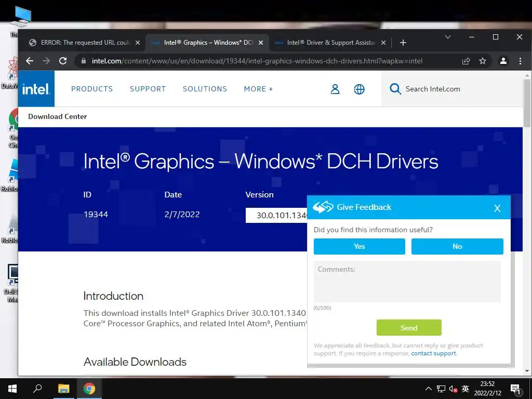Open the notification center icon
532x399 pixels.
[x=515, y=389]
